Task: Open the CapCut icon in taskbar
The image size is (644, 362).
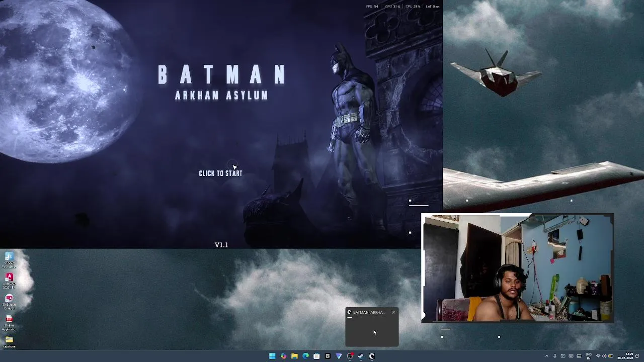Action: pos(328,356)
